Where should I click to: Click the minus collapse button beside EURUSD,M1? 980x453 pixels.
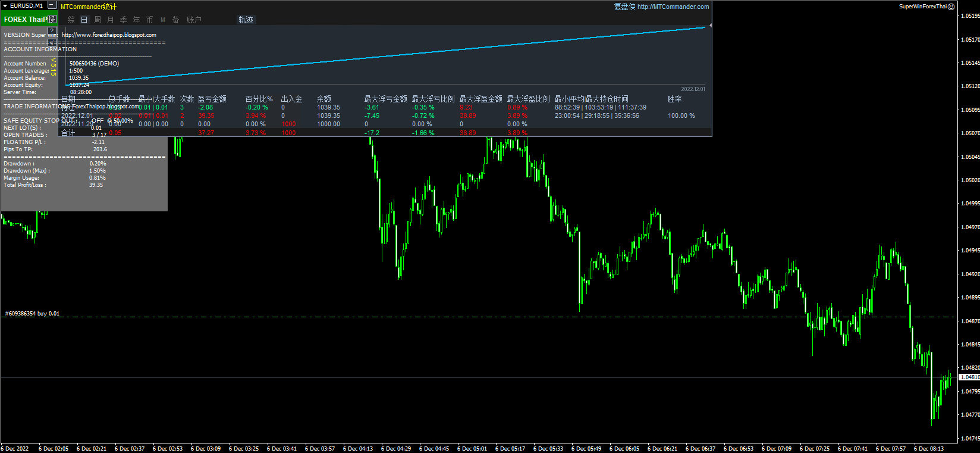(x=52, y=5)
